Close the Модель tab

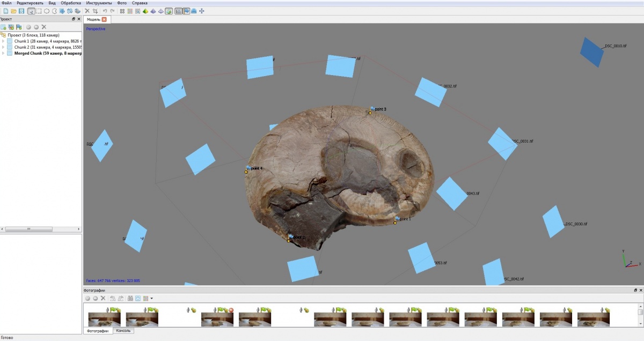(x=104, y=19)
